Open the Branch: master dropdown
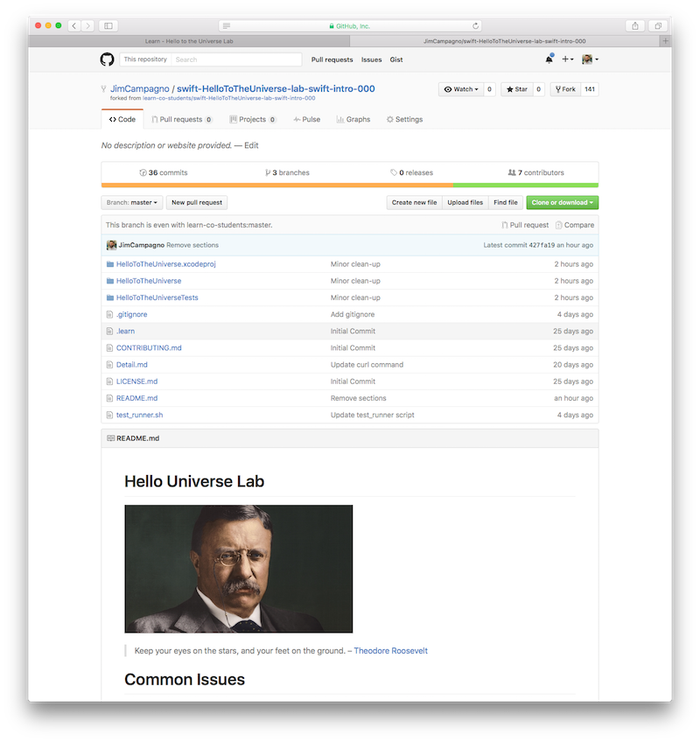 point(131,202)
